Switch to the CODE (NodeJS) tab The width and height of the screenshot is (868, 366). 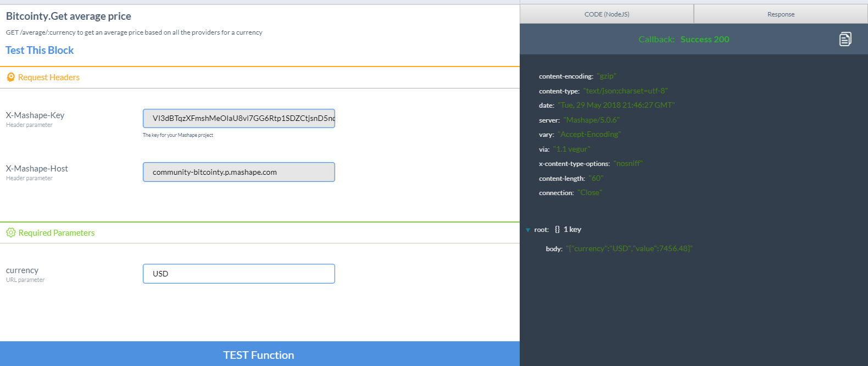tap(607, 14)
